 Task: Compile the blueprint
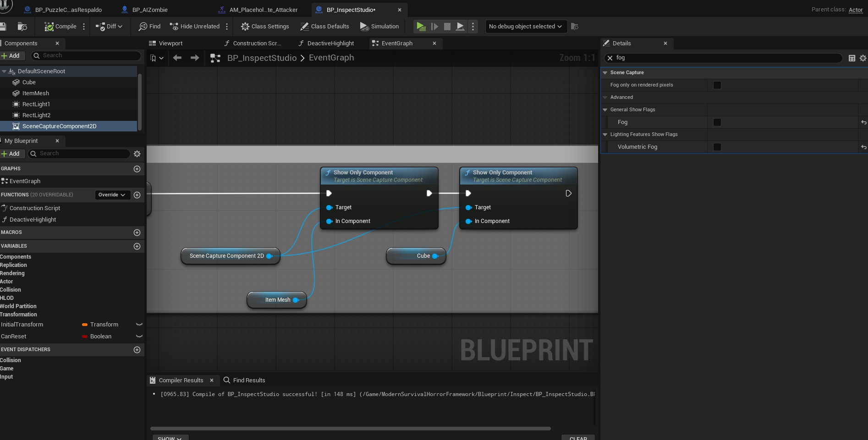(x=60, y=27)
